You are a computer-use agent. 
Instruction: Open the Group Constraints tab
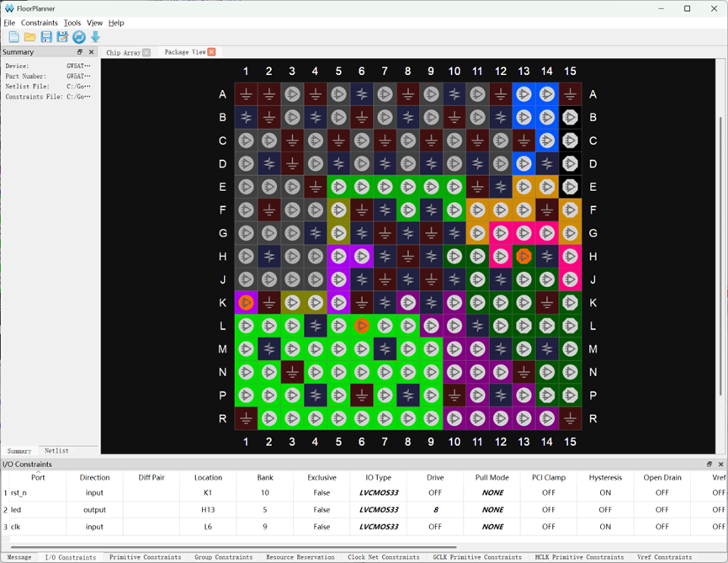(x=224, y=557)
